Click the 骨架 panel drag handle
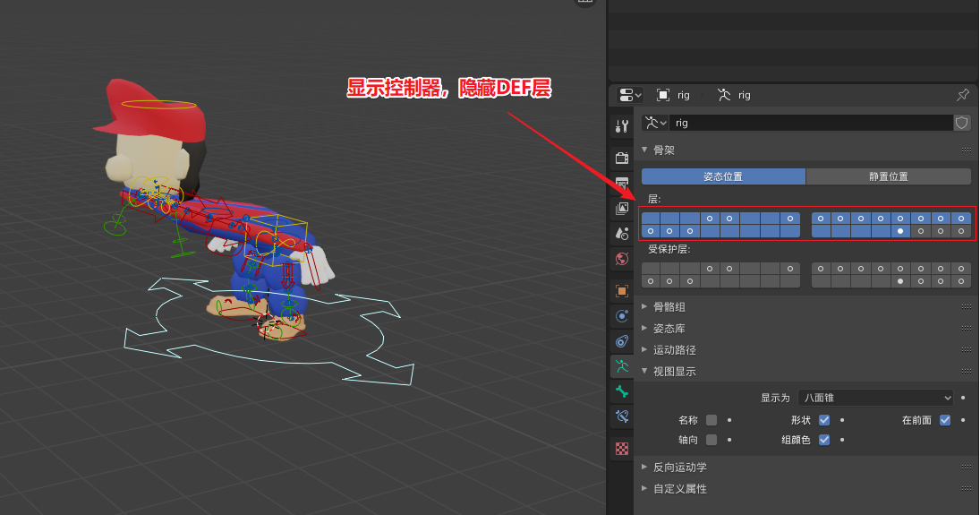The width and height of the screenshot is (980, 515). (967, 150)
